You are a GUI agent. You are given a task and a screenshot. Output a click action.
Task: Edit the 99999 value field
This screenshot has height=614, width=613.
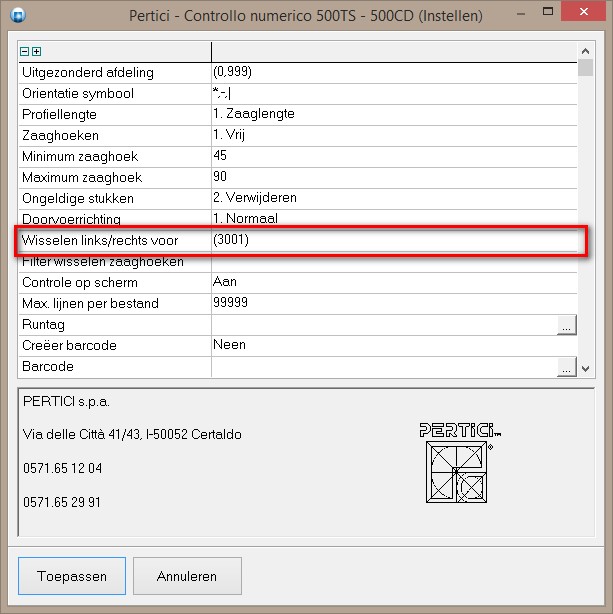(394, 303)
